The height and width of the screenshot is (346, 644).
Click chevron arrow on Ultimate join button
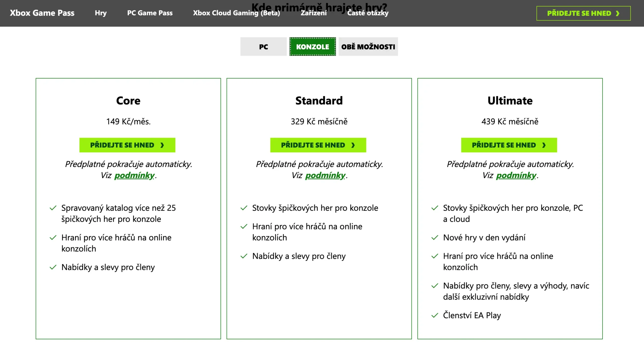pyautogui.click(x=544, y=145)
